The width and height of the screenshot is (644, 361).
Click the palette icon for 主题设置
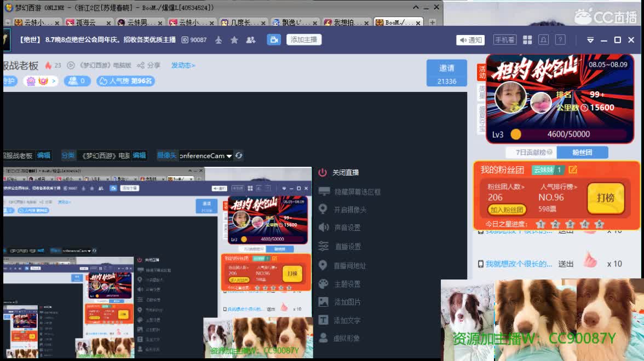coord(324,284)
